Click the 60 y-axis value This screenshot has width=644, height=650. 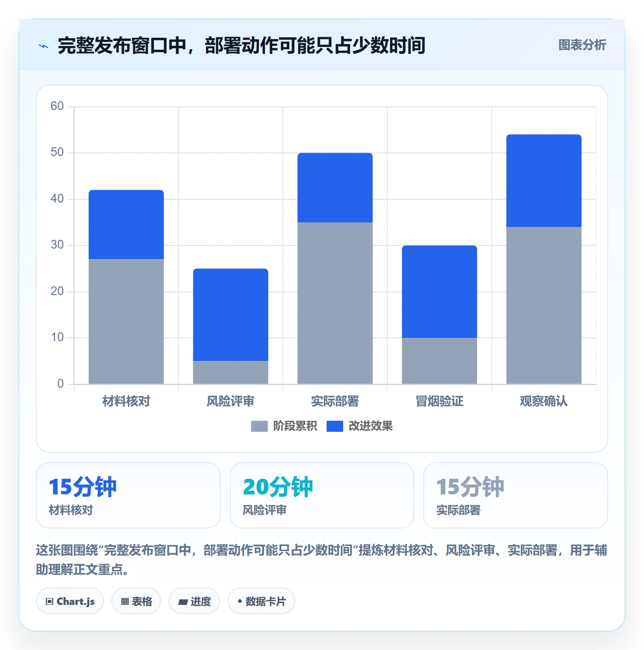click(x=57, y=106)
